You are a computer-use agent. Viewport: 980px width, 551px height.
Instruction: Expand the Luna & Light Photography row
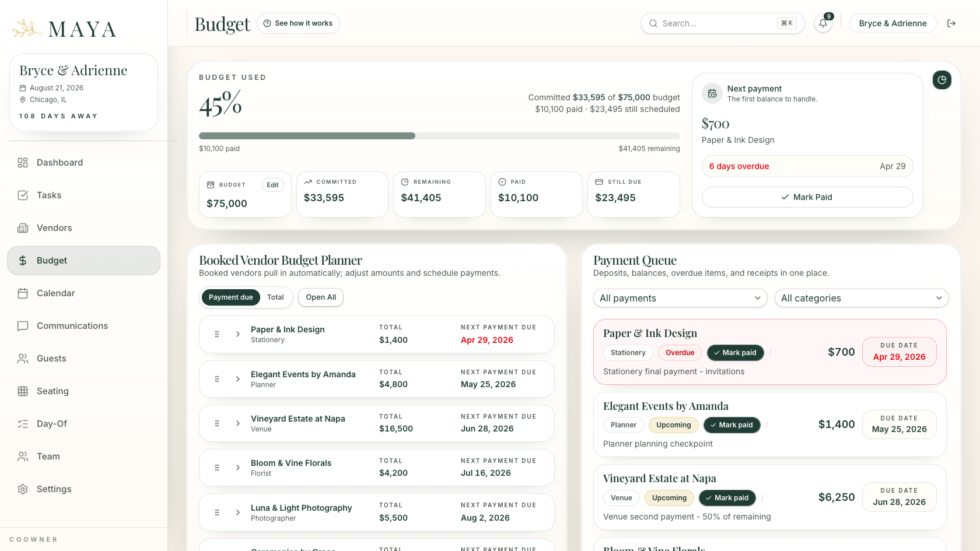click(x=238, y=513)
